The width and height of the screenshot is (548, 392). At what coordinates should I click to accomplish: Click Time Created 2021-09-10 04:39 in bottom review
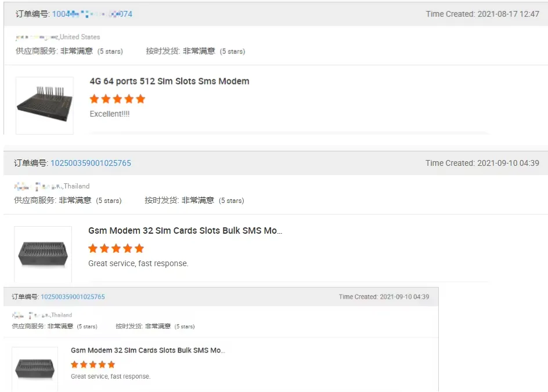(x=384, y=297)
